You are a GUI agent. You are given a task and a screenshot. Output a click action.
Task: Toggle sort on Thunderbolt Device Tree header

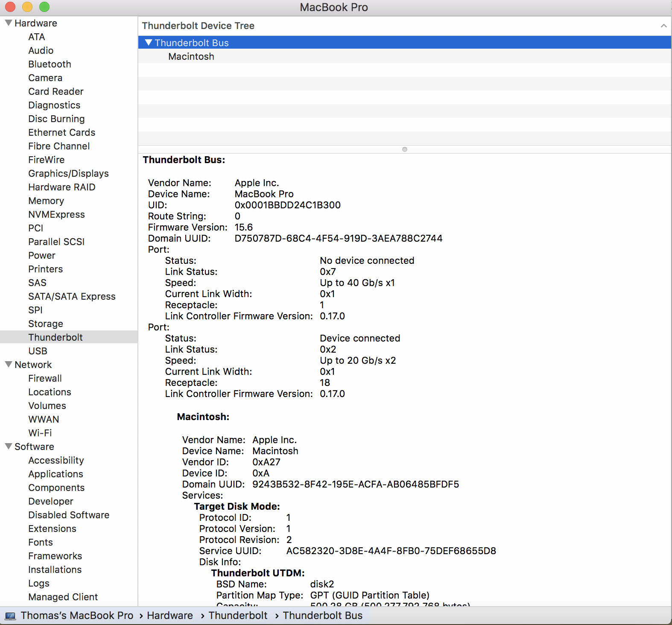663,26
